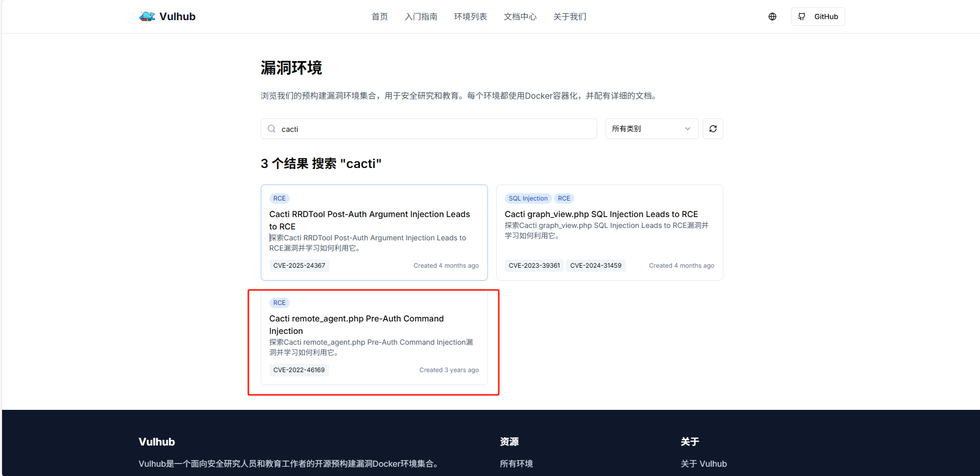Click the CVE-2022-46169 tag
Viewport: 980px width, 476px height.
[x=299, y=370]
